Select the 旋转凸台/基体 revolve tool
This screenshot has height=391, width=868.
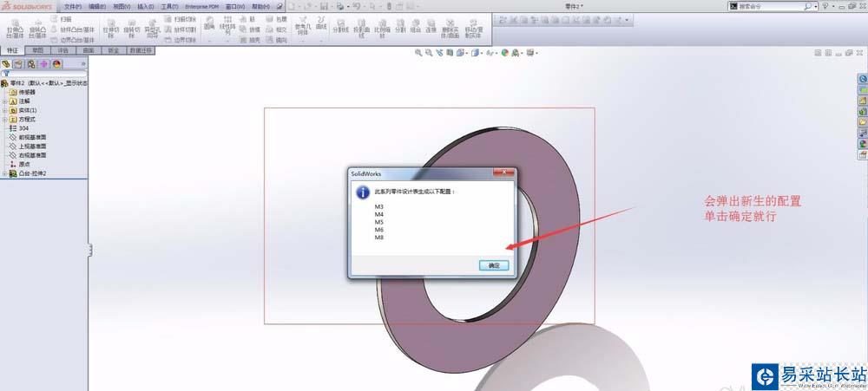[37, 28]
